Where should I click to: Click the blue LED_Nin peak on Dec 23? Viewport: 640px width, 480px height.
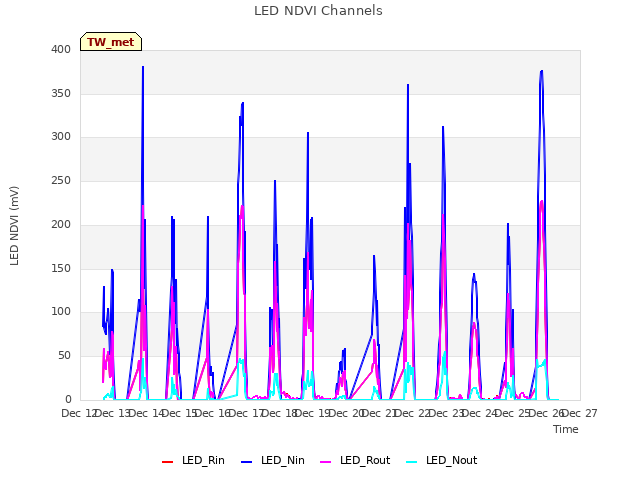(x=443, y=127)
